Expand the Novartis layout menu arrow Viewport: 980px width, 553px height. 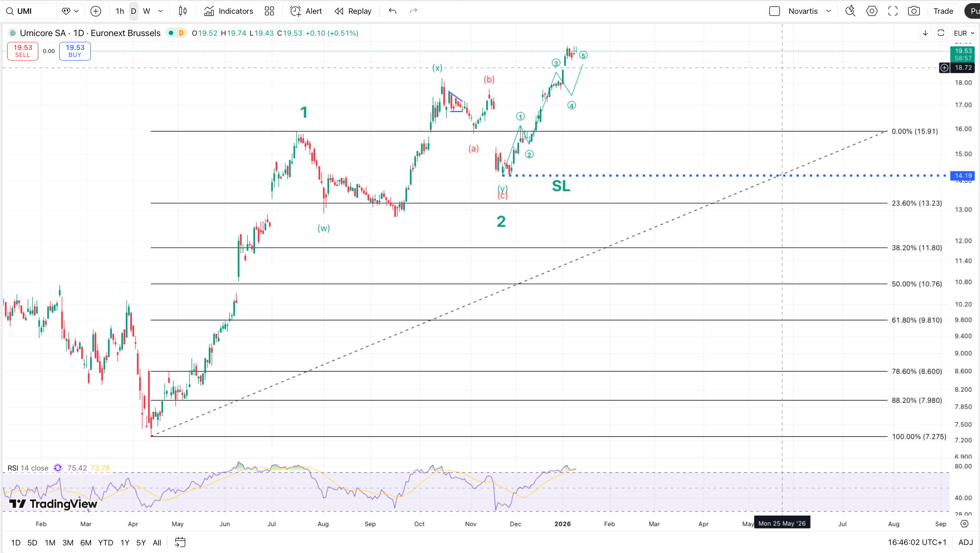[x=828, y=11]
